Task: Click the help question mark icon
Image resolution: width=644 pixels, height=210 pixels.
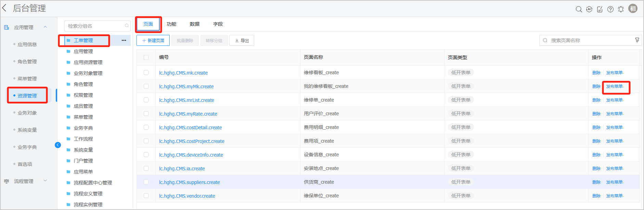Action: pyautogui.click(x=610, y=9)
